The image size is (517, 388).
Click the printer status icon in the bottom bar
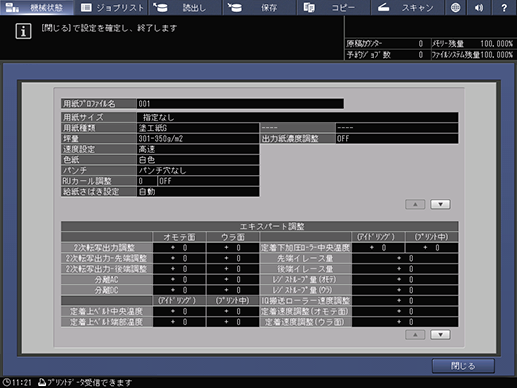coord(42,382)
